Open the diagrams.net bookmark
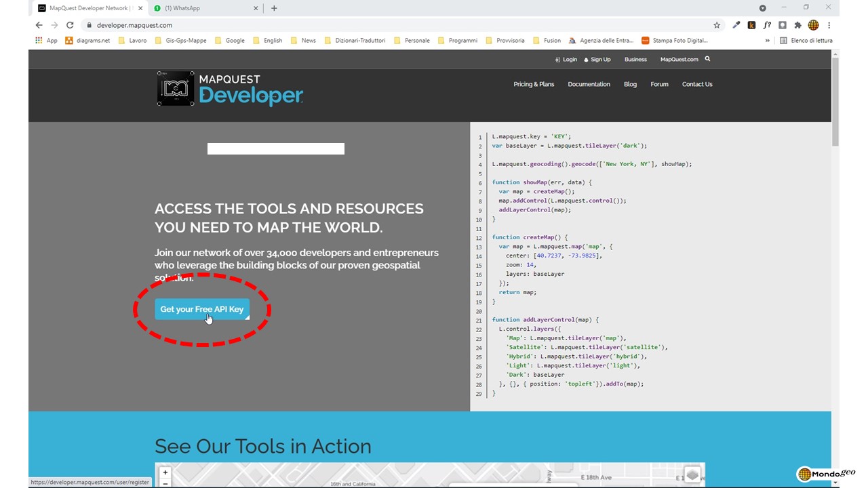This screenshot has width=868, height=488. pyautogui.click(x=87, y=41)
